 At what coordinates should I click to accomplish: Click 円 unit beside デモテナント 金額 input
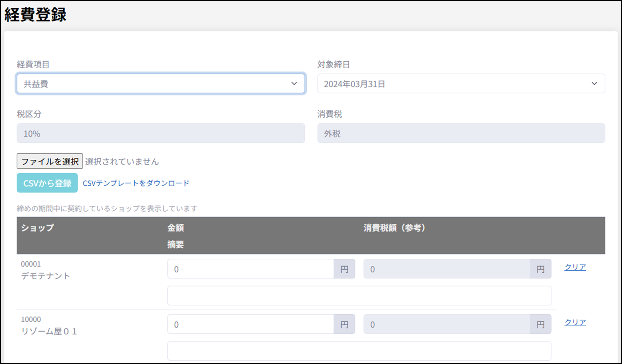(344, 269)
